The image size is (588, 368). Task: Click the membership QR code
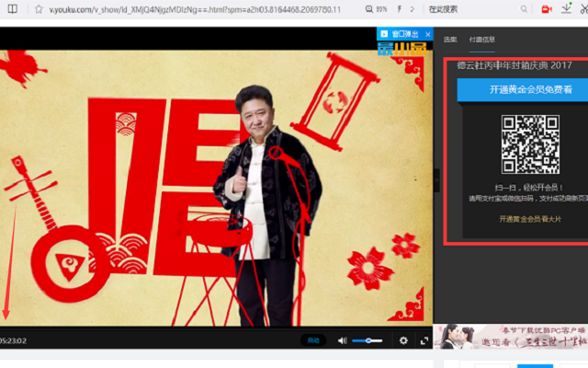530,144
